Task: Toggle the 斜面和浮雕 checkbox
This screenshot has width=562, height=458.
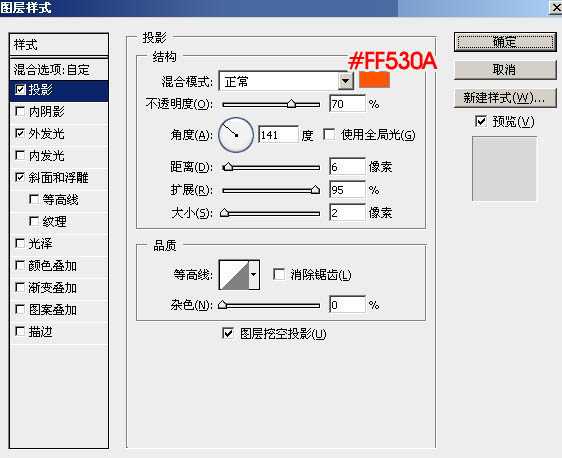Action: coord(20,177)
